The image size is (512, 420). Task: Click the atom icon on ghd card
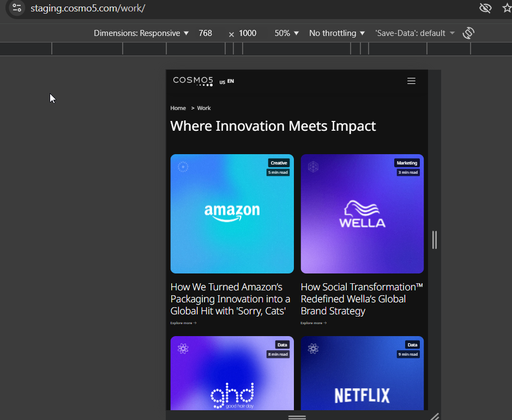click(x=183, y=349)
